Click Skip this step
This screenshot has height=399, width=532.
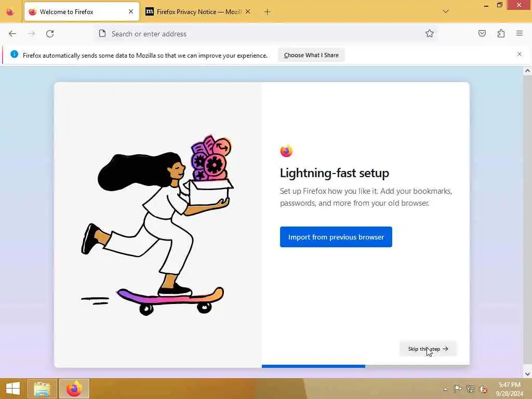(428, 349)
